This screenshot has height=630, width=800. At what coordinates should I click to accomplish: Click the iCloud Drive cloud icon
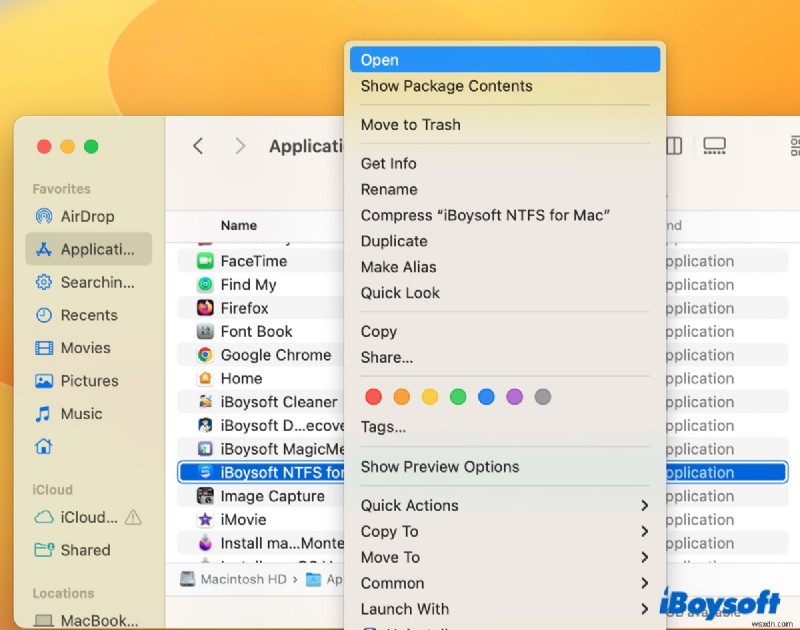[x=44, y=517]
